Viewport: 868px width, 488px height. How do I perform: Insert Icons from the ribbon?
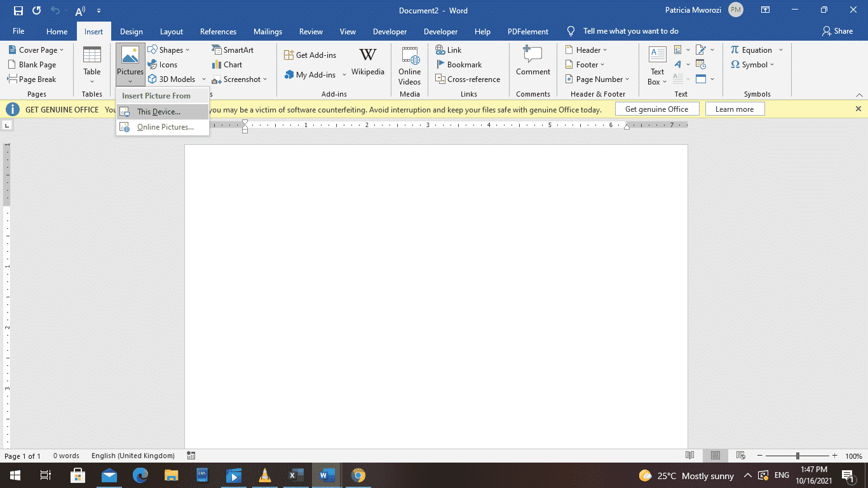(x=164, y=64)
